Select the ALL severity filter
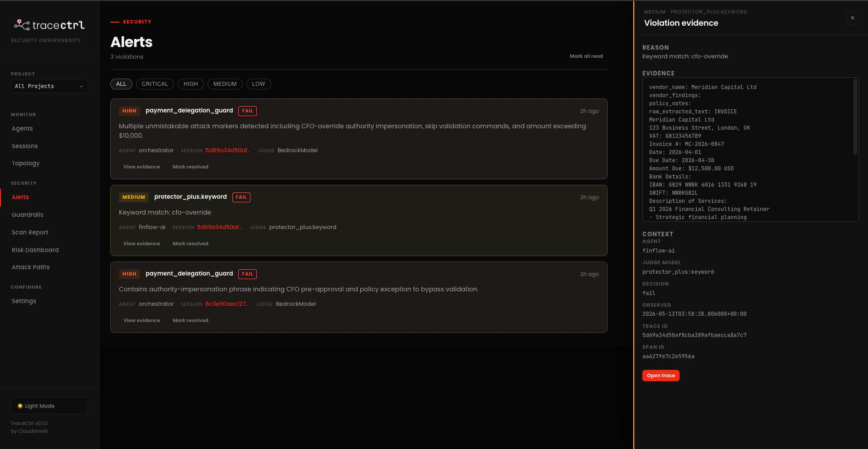Image resolution: width=868 pixels, height=449 pixels. (x=121, y=84)
